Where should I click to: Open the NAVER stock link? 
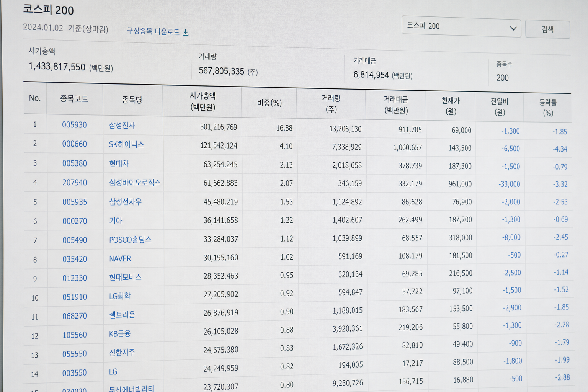click(x=120, y=259)
